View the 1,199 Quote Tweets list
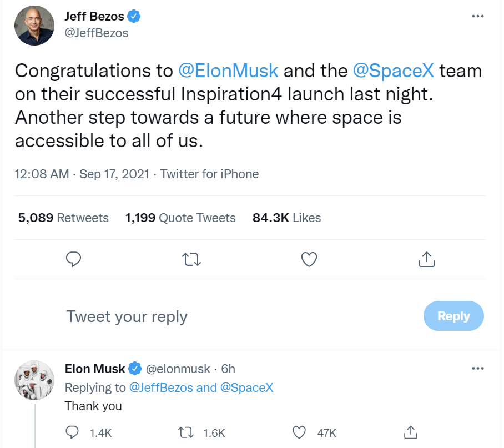Screen dimensions: 504x448 tap(180, 218)
